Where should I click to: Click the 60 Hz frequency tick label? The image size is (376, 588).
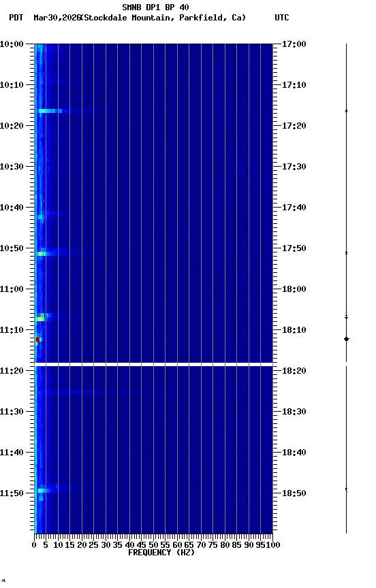coord(177,545)
